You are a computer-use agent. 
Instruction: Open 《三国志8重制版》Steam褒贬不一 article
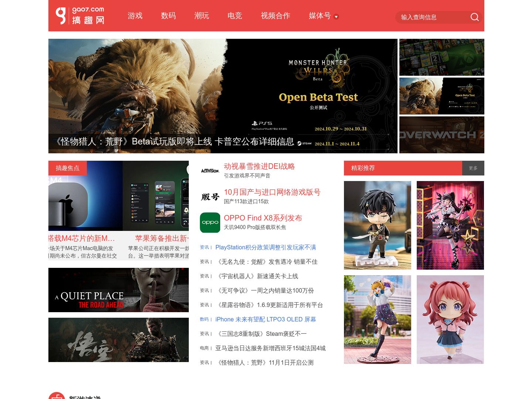[261, 334]
